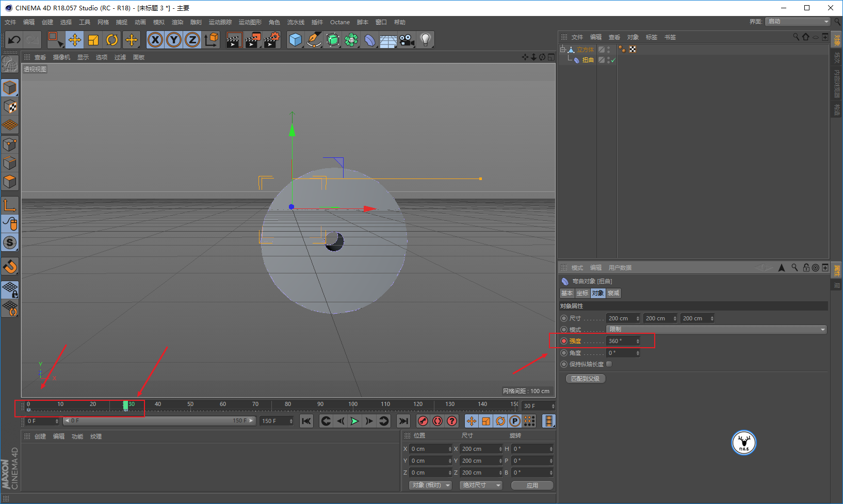843x504 pixels.
Task: Switch to the 衰减 attribute tab
Action: click(613, 293)
